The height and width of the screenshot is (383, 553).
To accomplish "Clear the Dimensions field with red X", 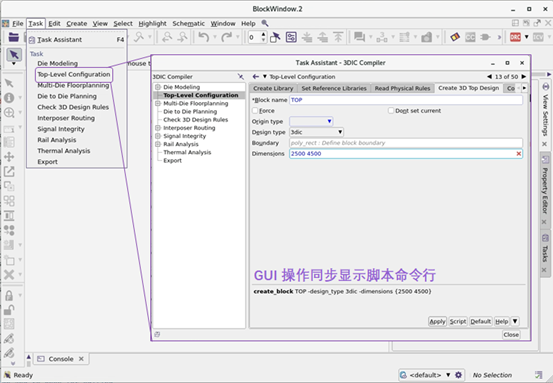I will [518, 154].
